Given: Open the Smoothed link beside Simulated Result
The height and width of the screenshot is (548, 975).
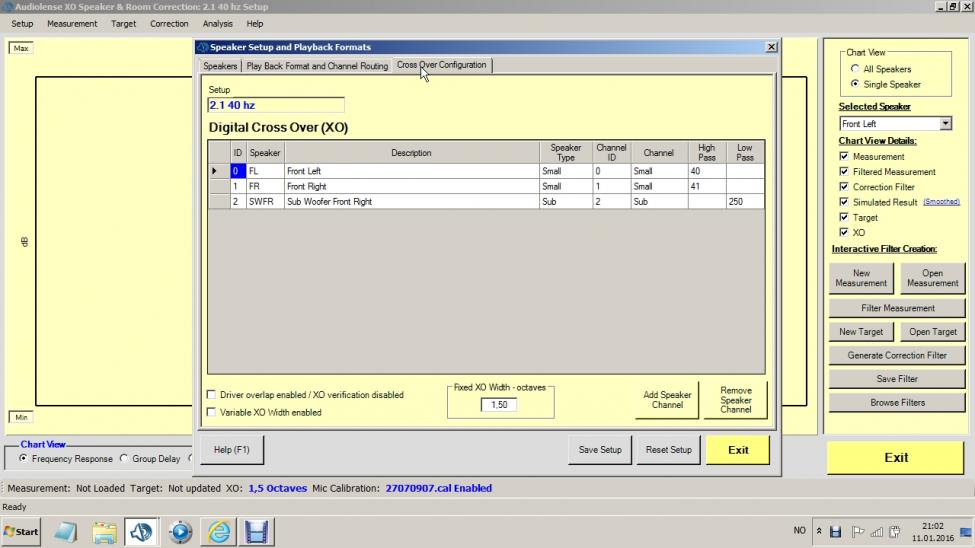Looking at the screenshot, I should [941, 202].
